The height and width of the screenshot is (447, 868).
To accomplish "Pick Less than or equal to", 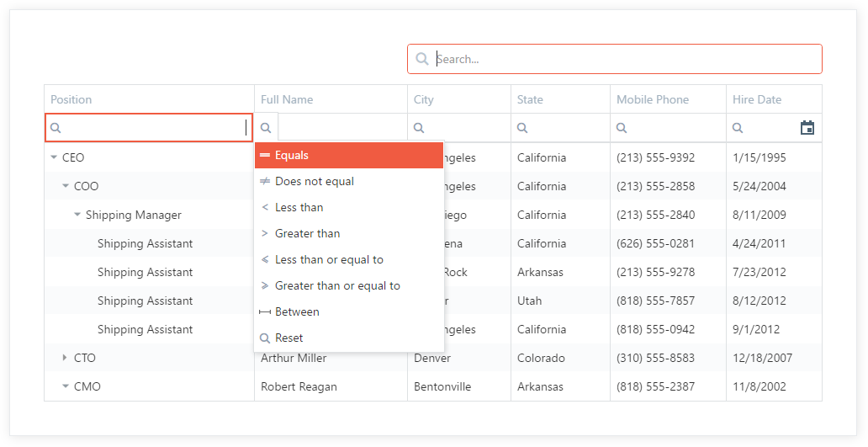I will click(x=349, y=260).
